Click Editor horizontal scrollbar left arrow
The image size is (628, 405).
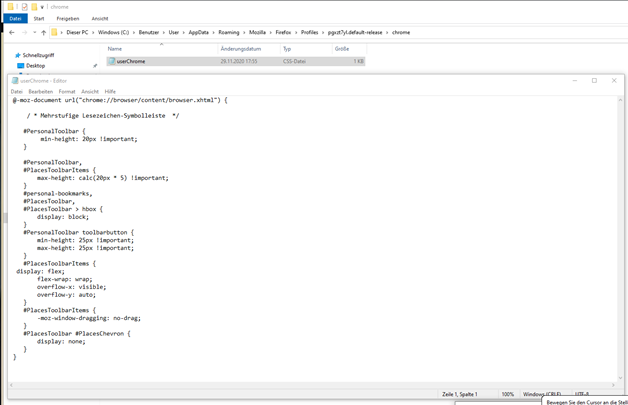click(11, 385)
